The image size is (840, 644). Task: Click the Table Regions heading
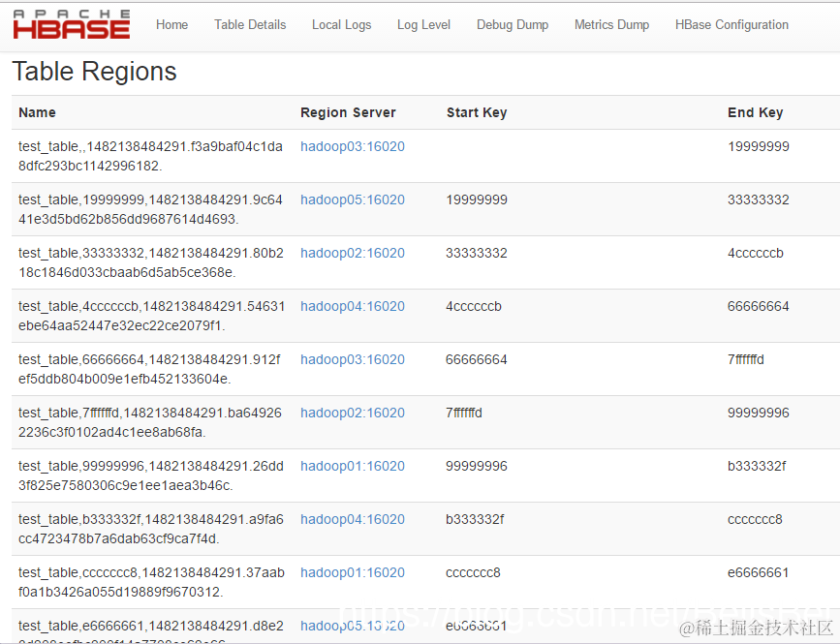[94, 72]
